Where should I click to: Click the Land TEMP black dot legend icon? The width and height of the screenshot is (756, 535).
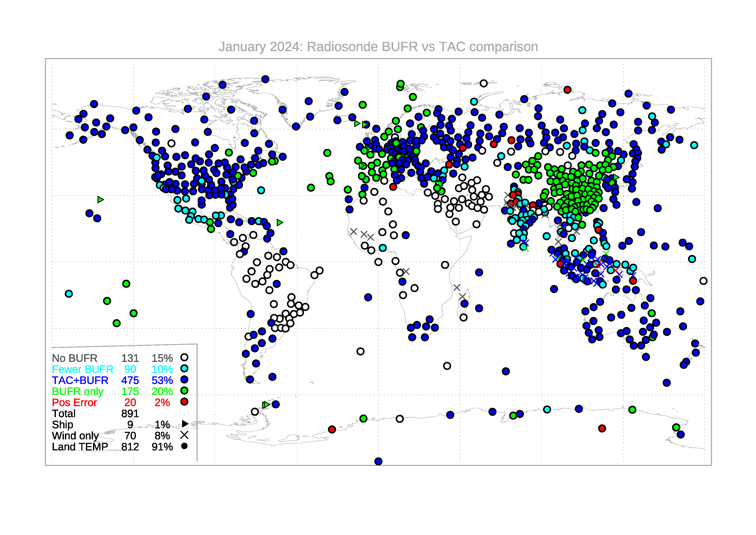[x=184, y=446]
